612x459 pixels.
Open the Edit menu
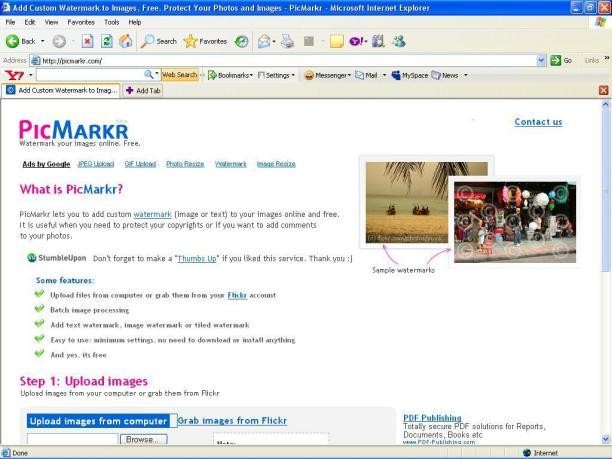click(30, 22)
